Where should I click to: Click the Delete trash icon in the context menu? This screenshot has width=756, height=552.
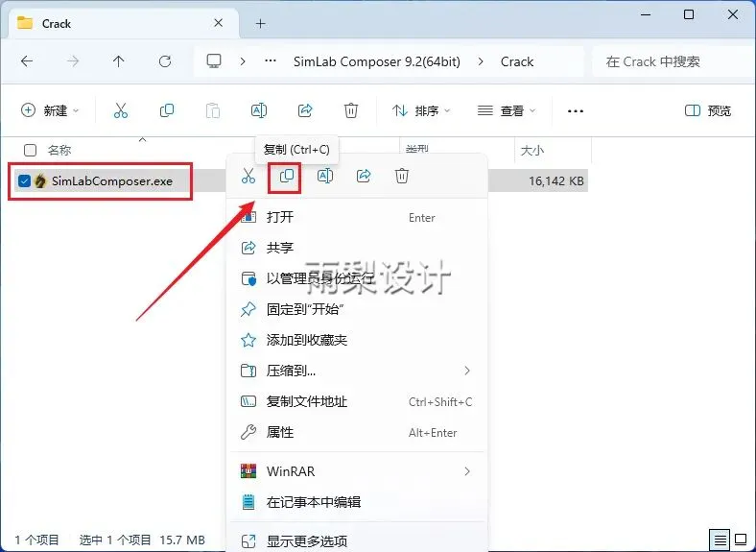click(x=402, y=176)
